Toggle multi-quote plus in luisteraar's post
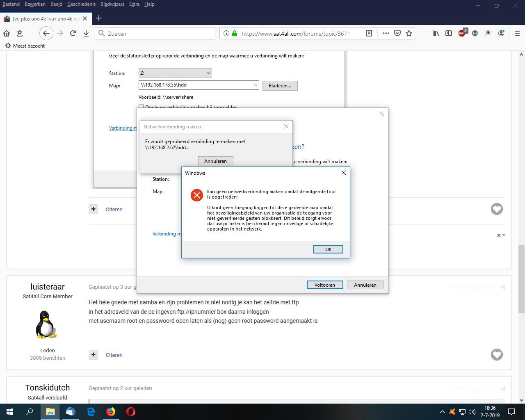The image size is (525, 420). 94,355
